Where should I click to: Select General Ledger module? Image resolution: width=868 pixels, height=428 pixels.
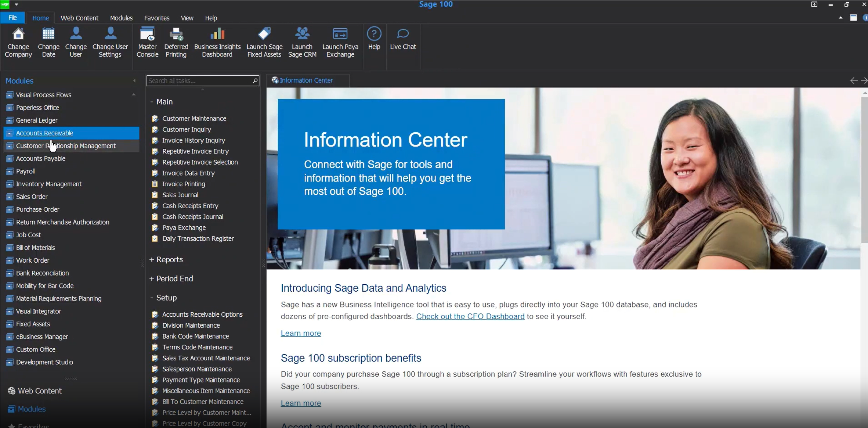(37, 120)
